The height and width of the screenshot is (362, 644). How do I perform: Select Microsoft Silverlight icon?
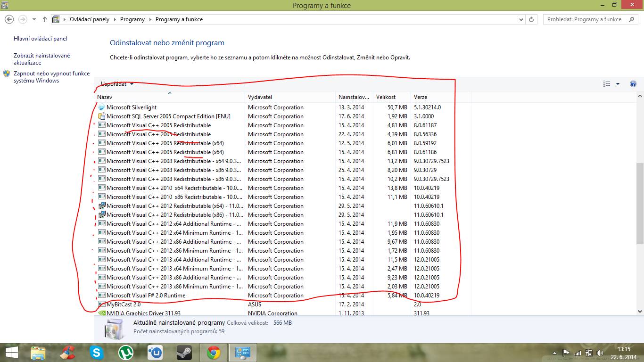[x=101, y=107]
